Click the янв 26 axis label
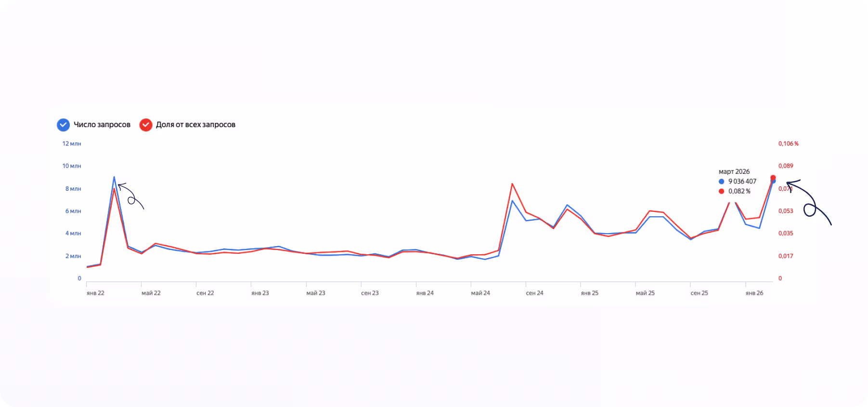This screenshot has height=407, width=868. [754, 293]
